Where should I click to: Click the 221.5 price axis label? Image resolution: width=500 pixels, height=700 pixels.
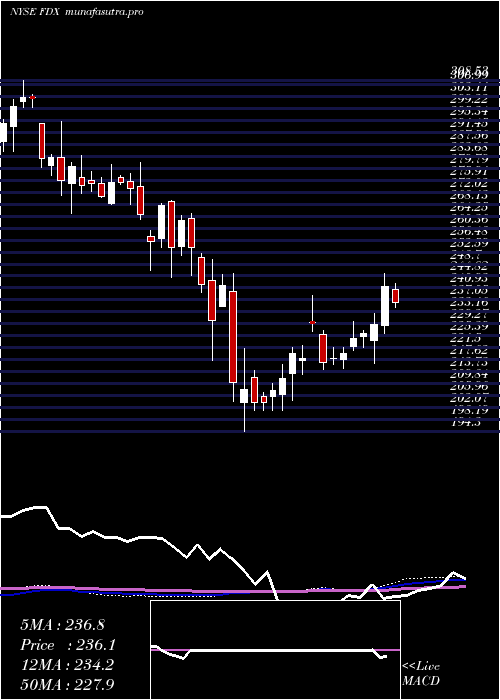(466, 339)
